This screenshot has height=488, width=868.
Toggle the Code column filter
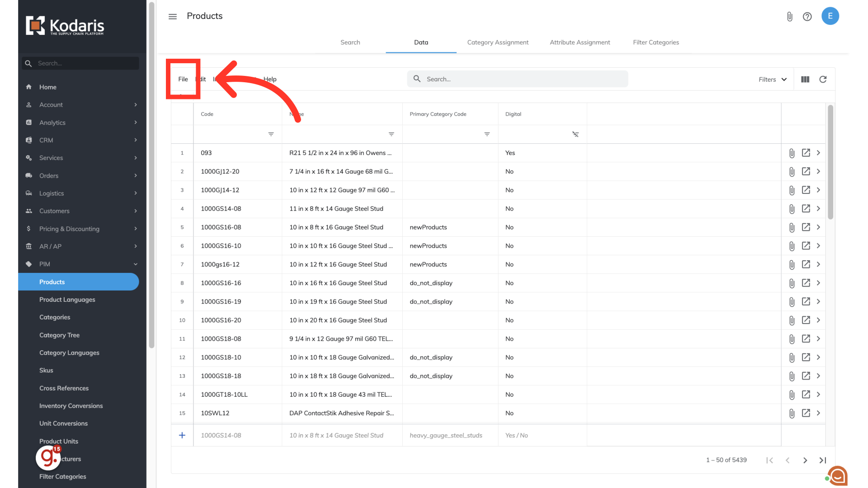pos(271,134)
